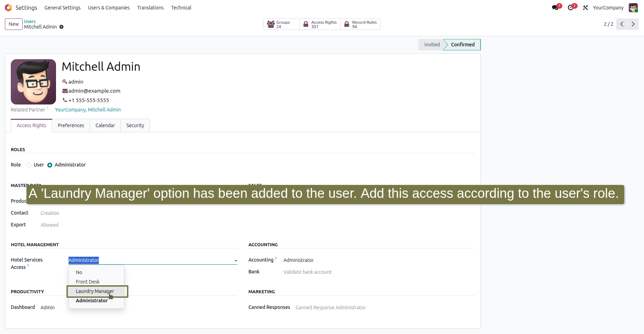Edit the admin@example.com email field

point(94,91)
